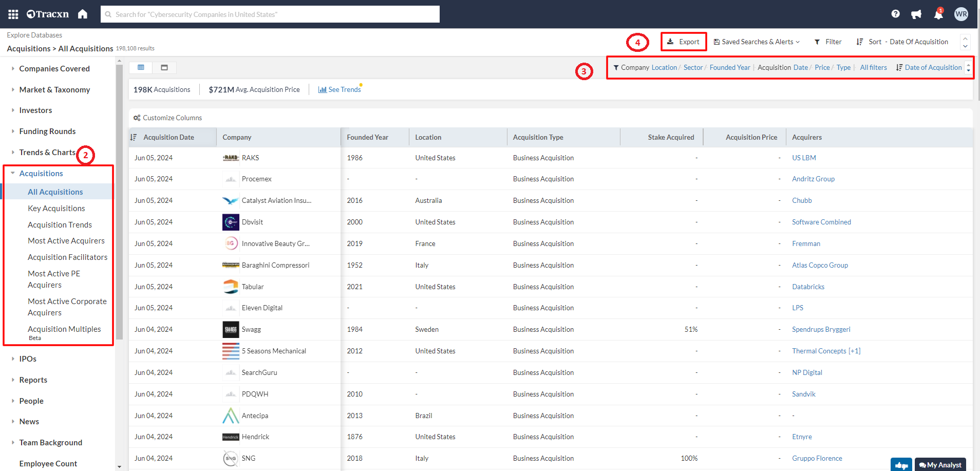The image size is (980, 471).
Task: Open All filters link
Action: [x=873, y=67]
